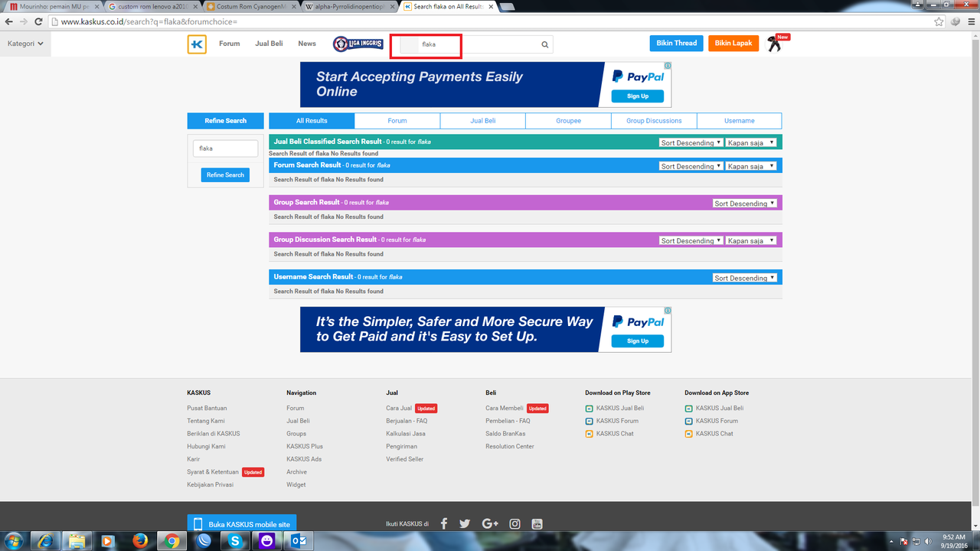Open KASKUS Instagram icon
Image resolution: width=980 pixels, height=551 pixels.
coord(514,523)
